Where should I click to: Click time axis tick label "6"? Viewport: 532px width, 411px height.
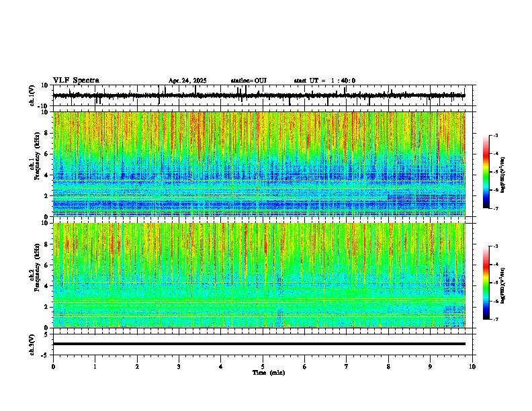pyautogui.click(x=305, y=367)
